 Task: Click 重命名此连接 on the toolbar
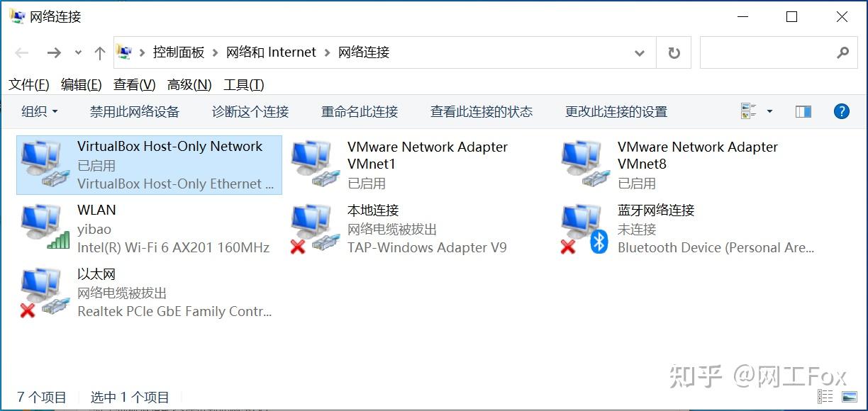(x=360, y=111)
